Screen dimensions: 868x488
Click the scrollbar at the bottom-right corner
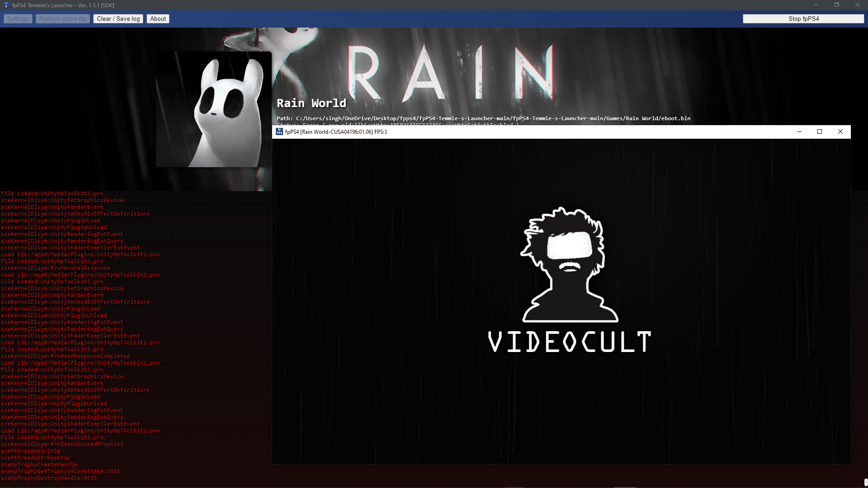(865, 483)
